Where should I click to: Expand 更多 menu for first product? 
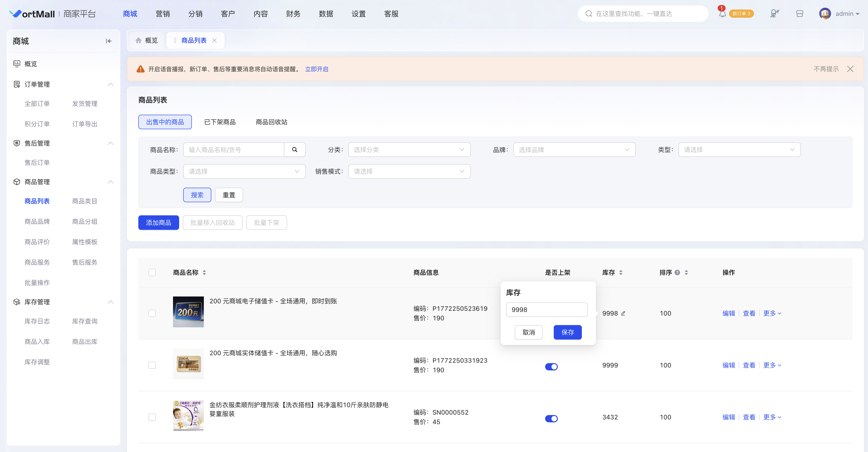772,313
